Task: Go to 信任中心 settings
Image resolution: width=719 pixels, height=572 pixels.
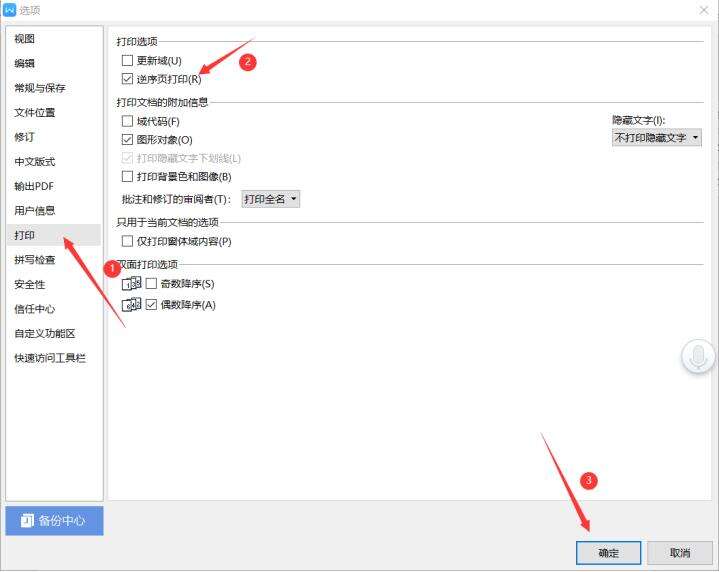Action: (54, 309)
